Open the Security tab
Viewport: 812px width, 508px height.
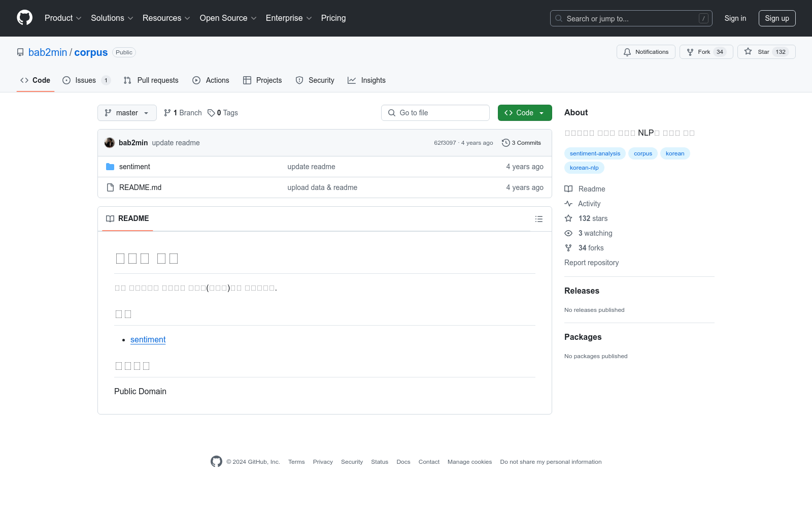[315, 80]
